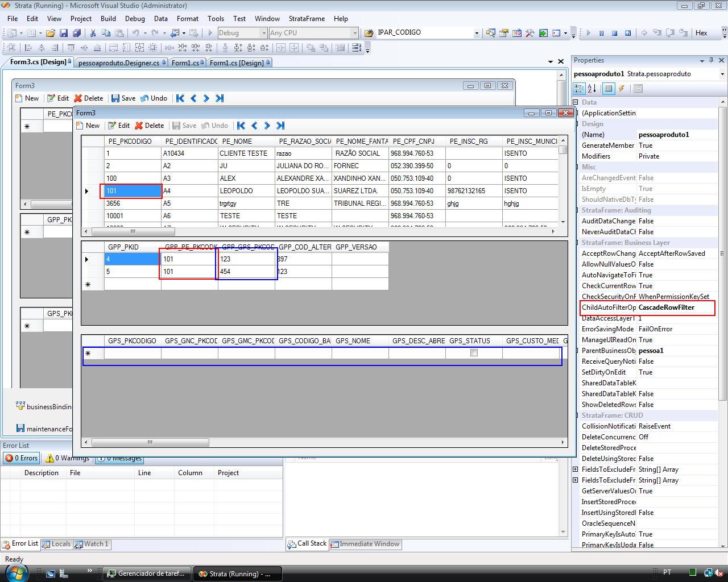Click the Events lightning bolt icon in Properties
This screenshot has width=728, height=582.
click(x=622, y=89)
